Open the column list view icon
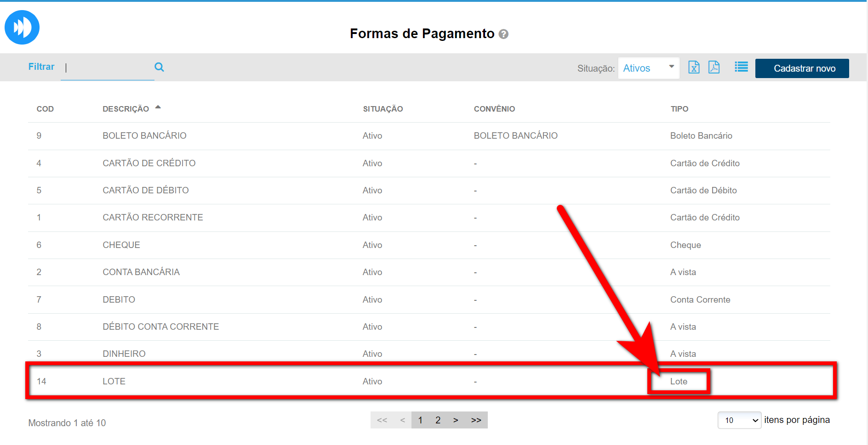 pos(741,67)
